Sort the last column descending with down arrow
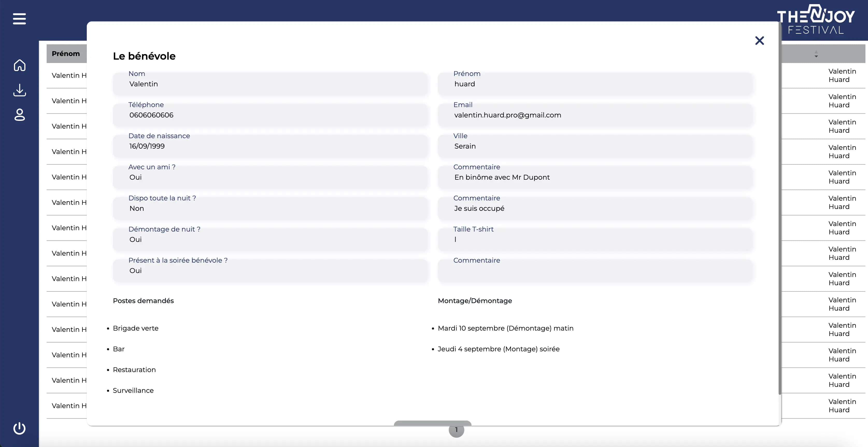Screen dimensions: 868x447 (816, 56)
